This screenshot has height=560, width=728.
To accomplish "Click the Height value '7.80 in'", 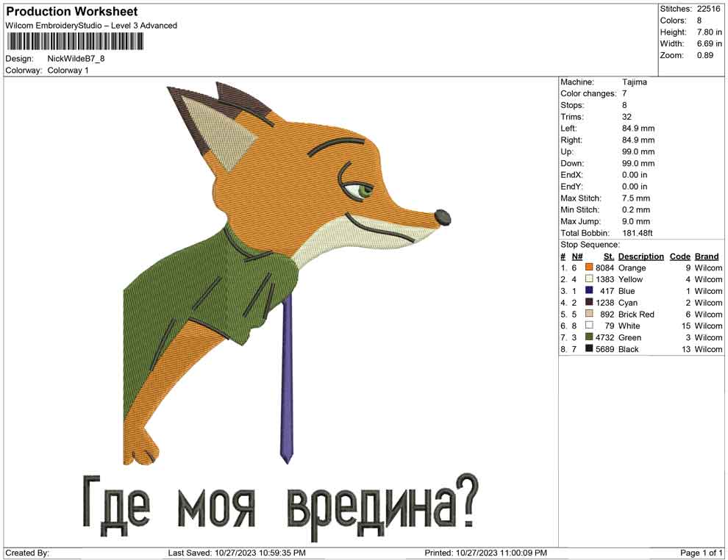I will pos(710,32).
